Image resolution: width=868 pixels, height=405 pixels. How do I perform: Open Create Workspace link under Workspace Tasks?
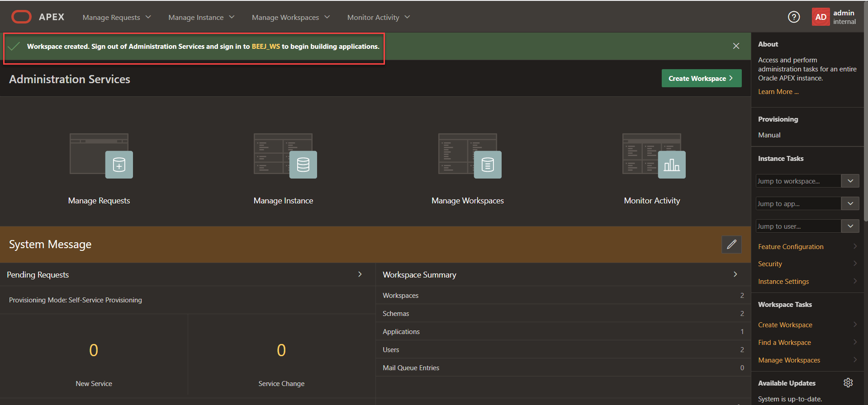(785, 325)
